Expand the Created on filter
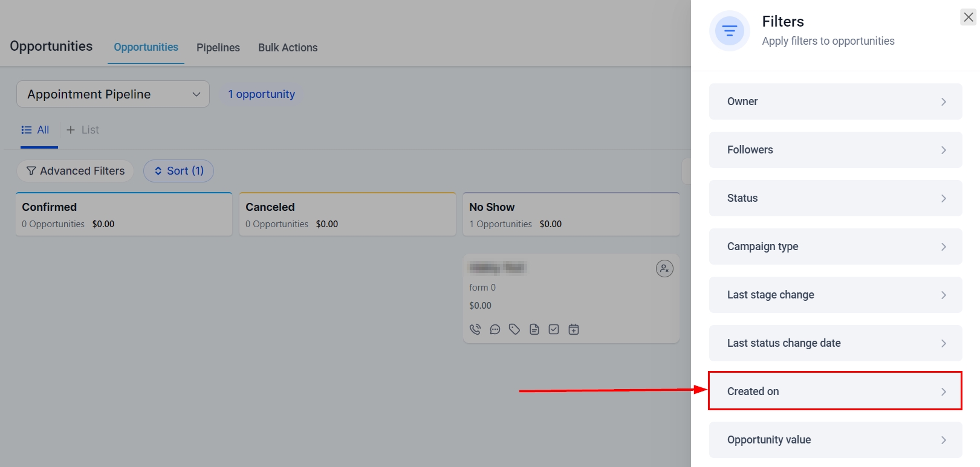 (x=835, y=391)
